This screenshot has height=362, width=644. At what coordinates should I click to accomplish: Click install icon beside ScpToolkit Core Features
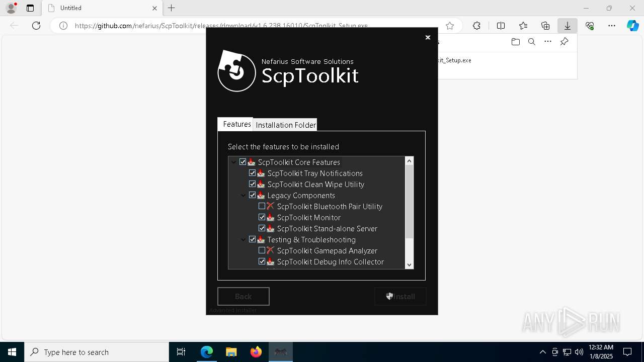click(252, 162)
